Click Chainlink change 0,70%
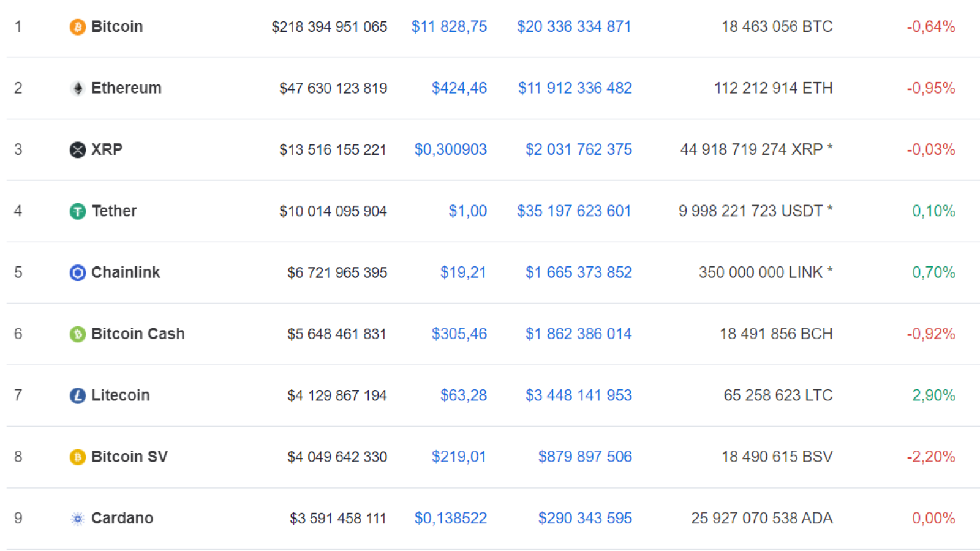980x551 pixels. pos(934,272)
